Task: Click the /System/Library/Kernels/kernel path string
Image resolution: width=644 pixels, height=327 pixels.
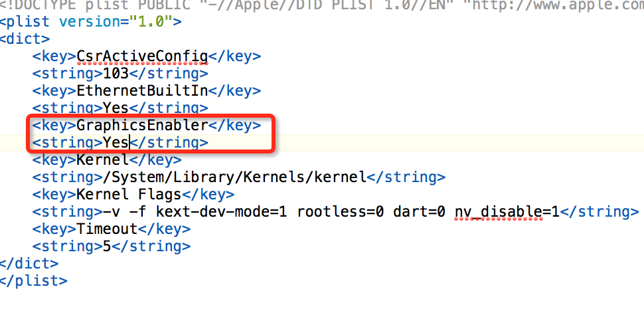Action: click(234, 177)
